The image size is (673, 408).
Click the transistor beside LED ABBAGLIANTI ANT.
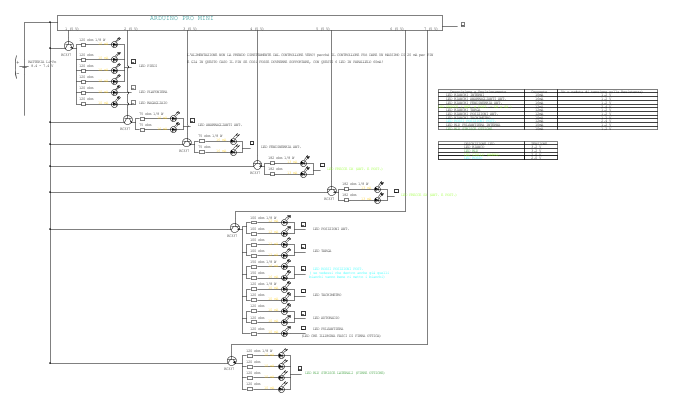(x=127, y=120)
